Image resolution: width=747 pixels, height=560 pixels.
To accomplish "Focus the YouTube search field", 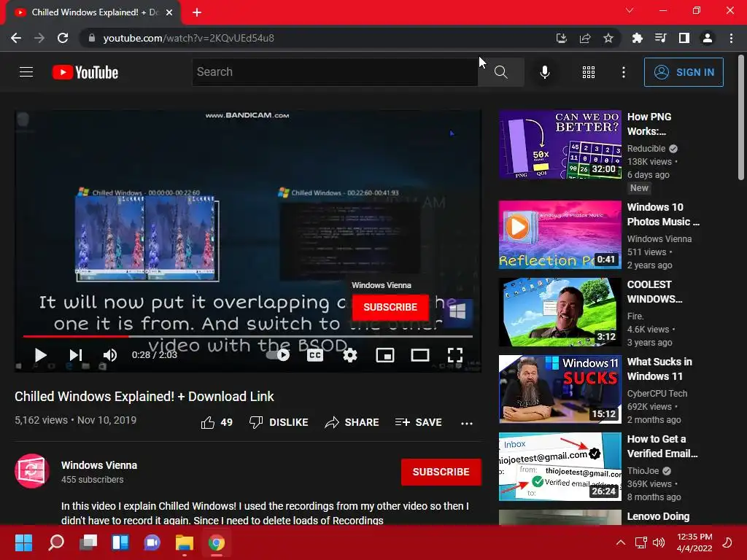I will pyautogui.click(x=335, y=72).
